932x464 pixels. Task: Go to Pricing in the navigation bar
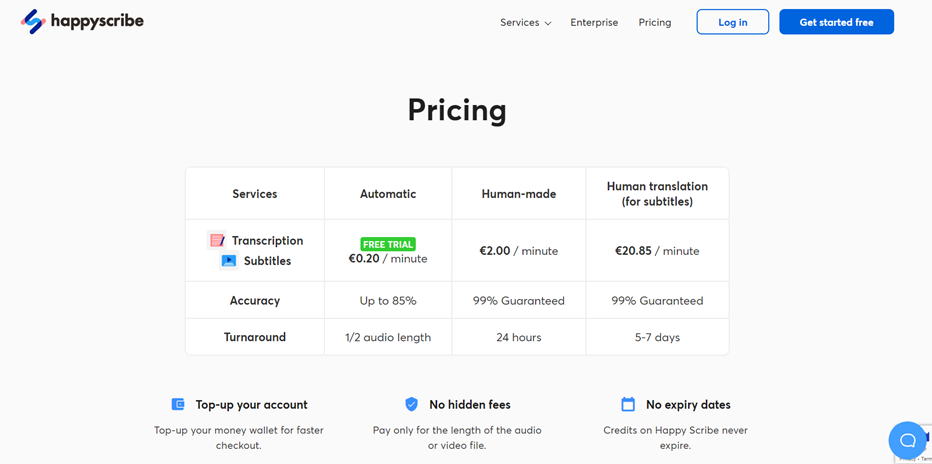pyautogui.click(x=655, y=22)
